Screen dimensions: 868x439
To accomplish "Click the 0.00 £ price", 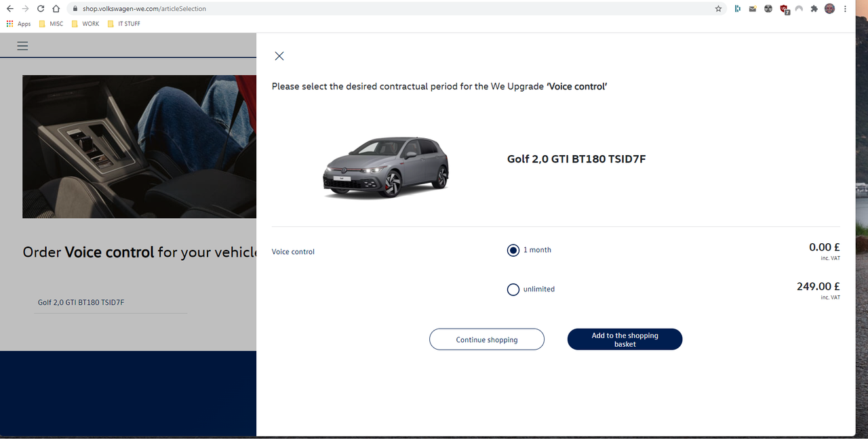I will 825,247.
